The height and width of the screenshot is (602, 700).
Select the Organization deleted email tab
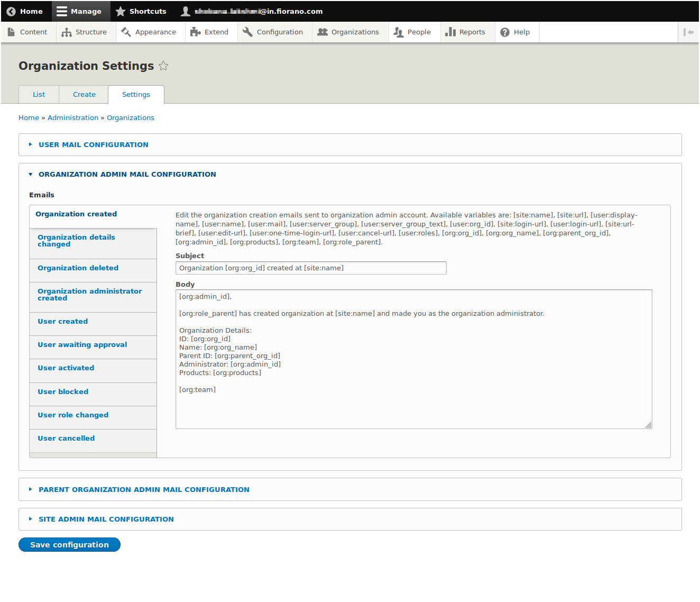(78, 268)
